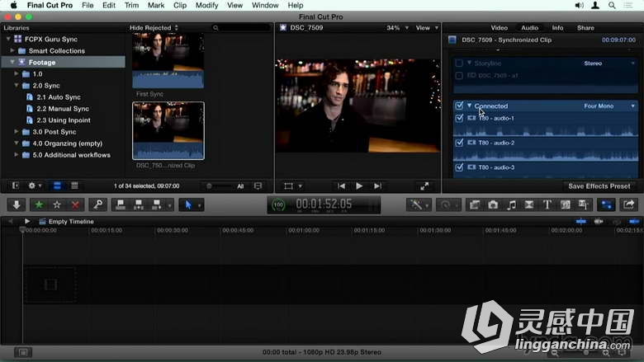
Task: Open Spotlight search in menu bar
Action: [x=612, y=5]
